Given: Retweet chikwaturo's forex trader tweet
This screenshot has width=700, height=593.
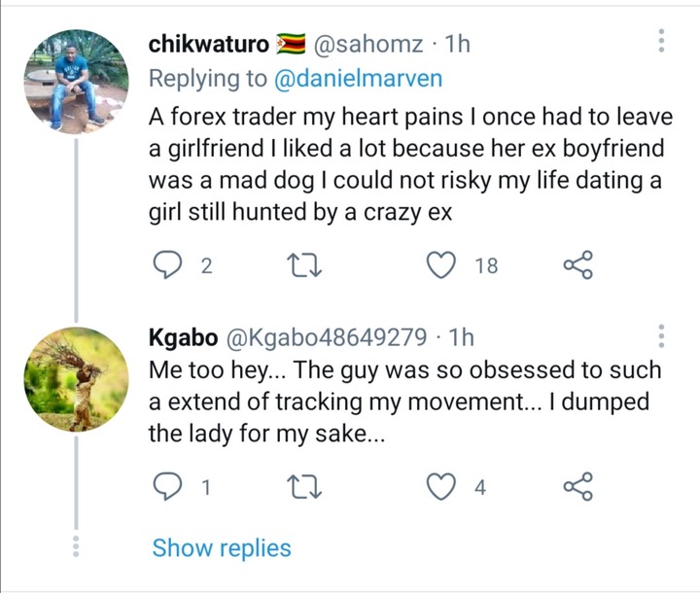Looking at the screenshot, I should (304, 265).
